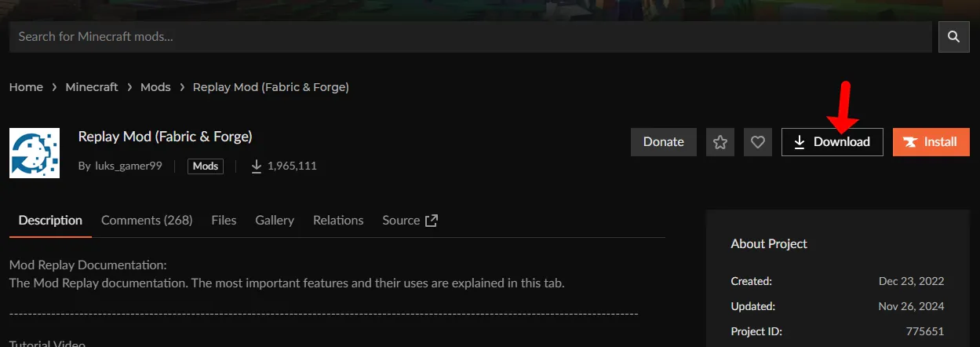
Task: Navigate to Mods in the breadcrumb
Action: (155, 87)
